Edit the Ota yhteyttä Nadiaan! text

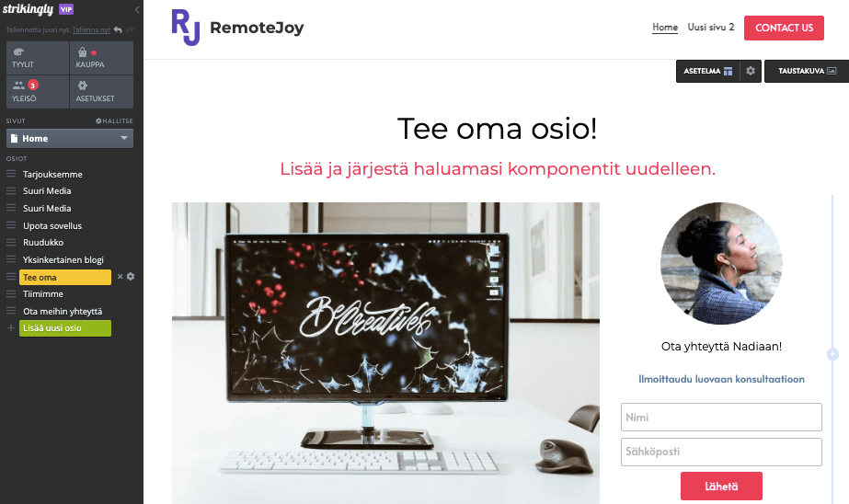point(721,347)
